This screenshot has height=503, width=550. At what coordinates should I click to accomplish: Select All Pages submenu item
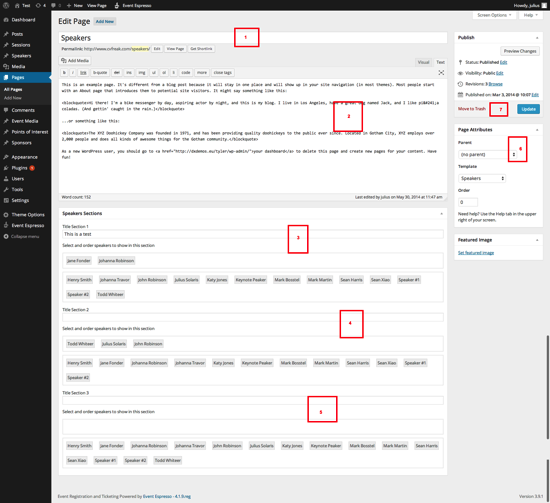tap(13, 89)
